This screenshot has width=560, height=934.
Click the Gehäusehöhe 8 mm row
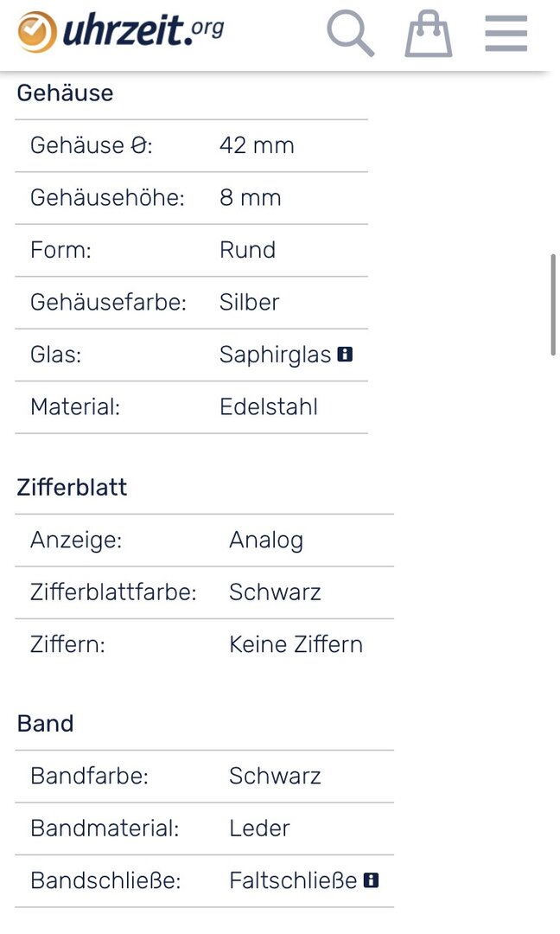(191, 198)
